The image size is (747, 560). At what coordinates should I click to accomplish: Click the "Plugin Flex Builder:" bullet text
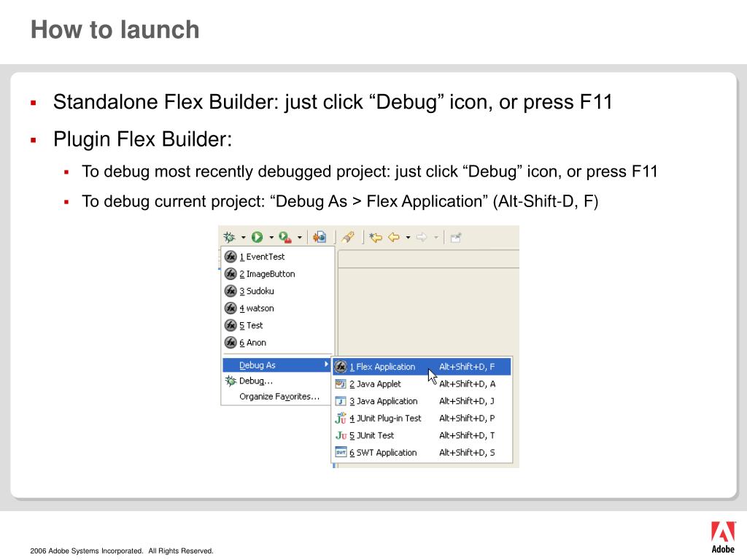click(x=142, y=139)
